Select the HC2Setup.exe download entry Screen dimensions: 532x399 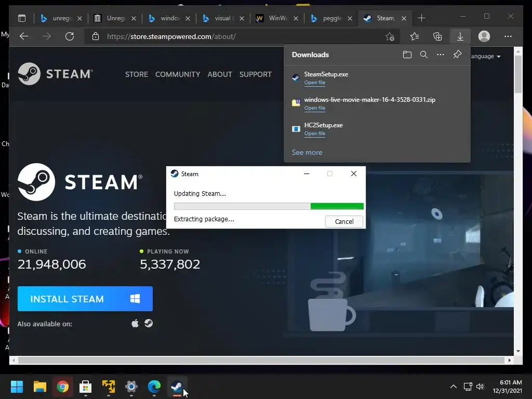click(377, 129)
